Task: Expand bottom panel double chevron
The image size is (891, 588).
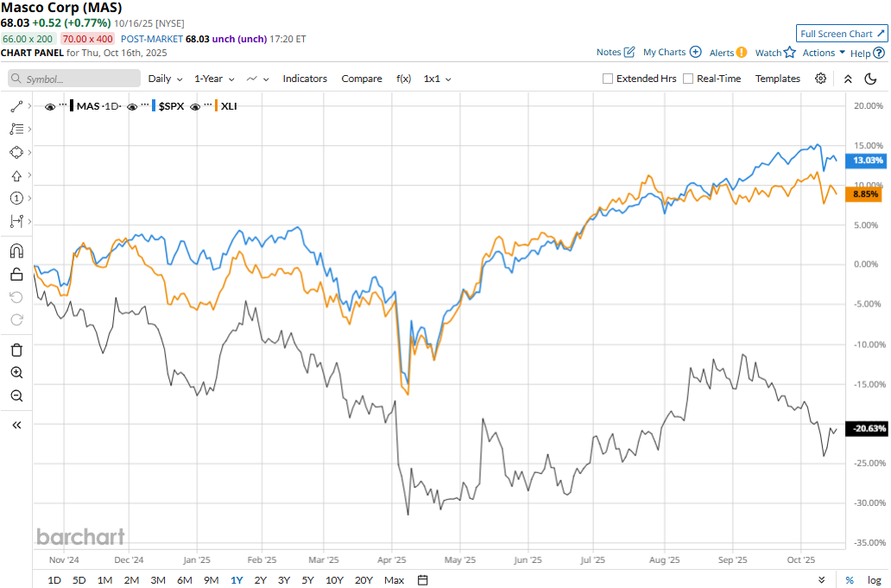Action: 821,580
